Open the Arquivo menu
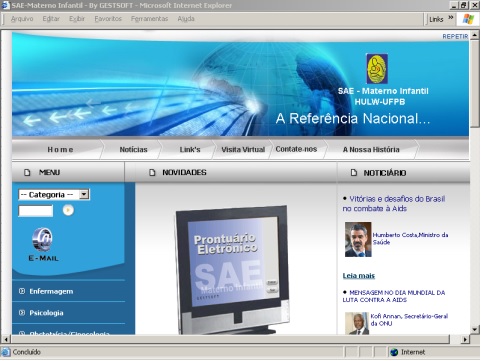This screenshot has height=361, width=481. (x=22, y=19)
